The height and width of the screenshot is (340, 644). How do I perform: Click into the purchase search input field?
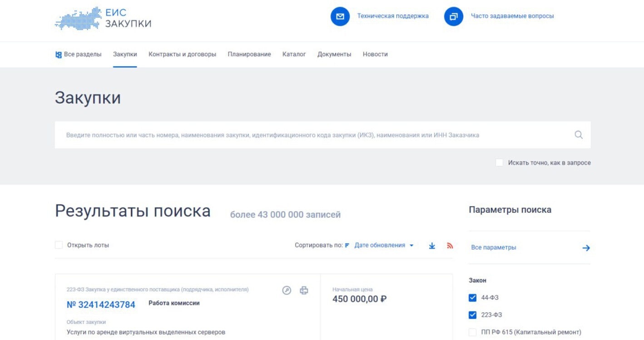(313, 135)
